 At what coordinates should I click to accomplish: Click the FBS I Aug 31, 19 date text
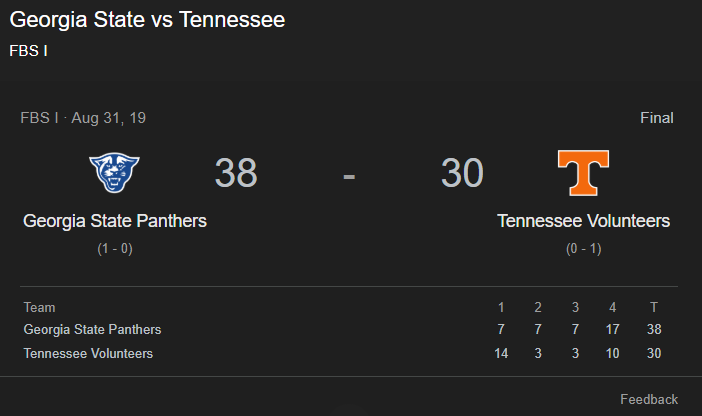(x=83, y=118)
